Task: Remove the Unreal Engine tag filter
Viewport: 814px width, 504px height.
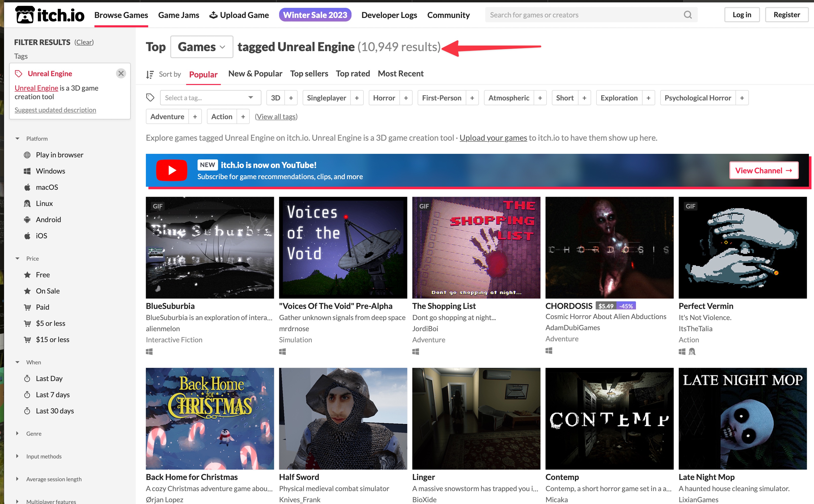Action: click(x=121, y=73)
